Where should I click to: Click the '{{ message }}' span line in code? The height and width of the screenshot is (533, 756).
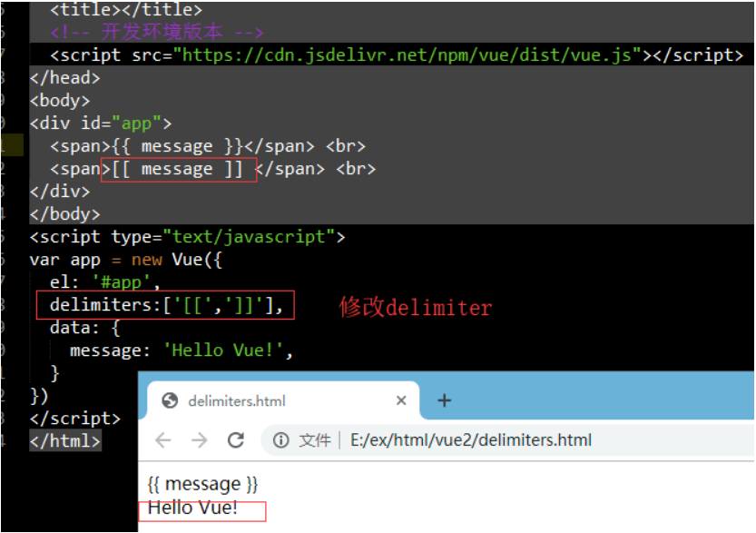[x=208, y=146]
